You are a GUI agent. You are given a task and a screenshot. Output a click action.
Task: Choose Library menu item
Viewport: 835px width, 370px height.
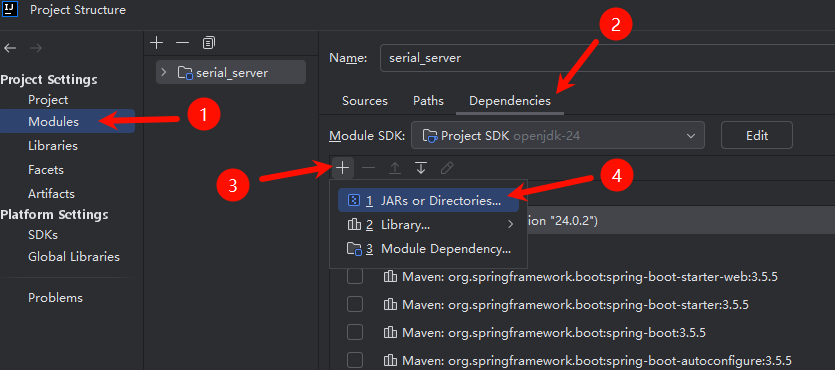click(428, 225)
